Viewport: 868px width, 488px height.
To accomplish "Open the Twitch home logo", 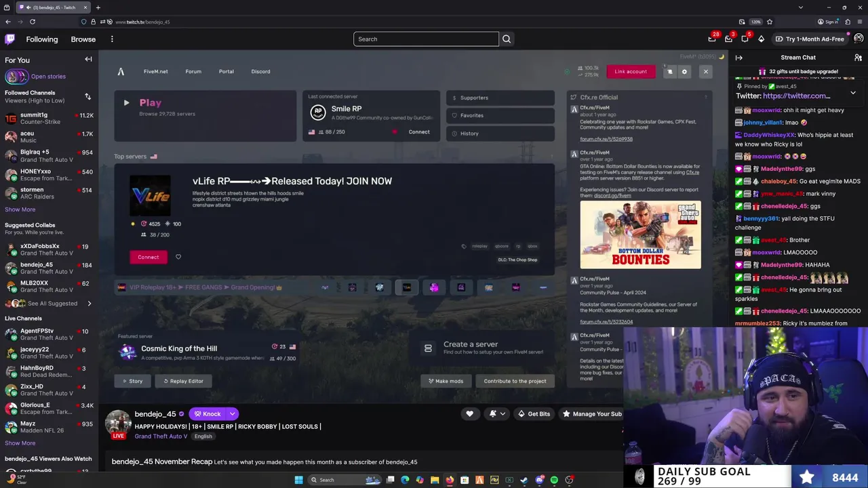I will coord(9,39).
